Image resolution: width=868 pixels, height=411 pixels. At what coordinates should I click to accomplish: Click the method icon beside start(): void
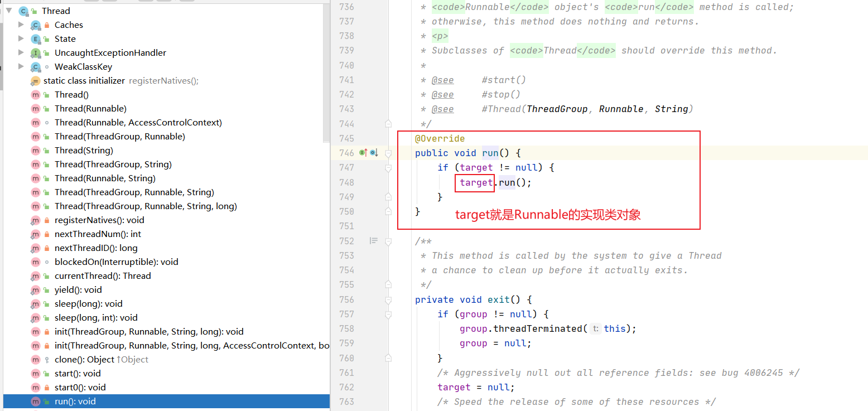[35, 373]
